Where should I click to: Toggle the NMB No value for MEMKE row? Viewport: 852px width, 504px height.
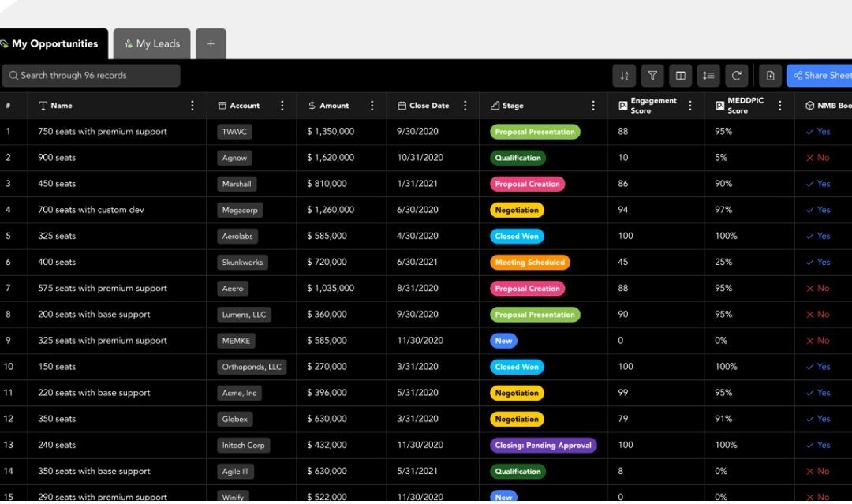(x=818, y=340)
